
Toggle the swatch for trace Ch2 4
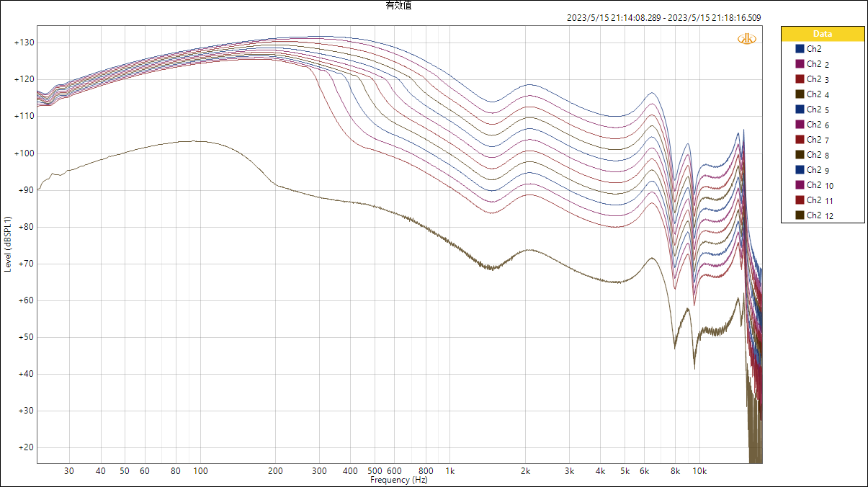(x=800, y=94)
